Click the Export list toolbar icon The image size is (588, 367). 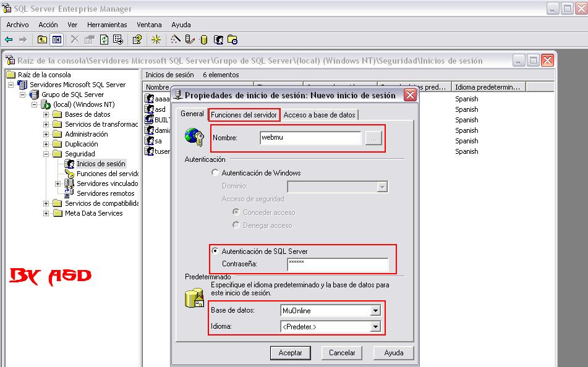click(x=118, y=40)
